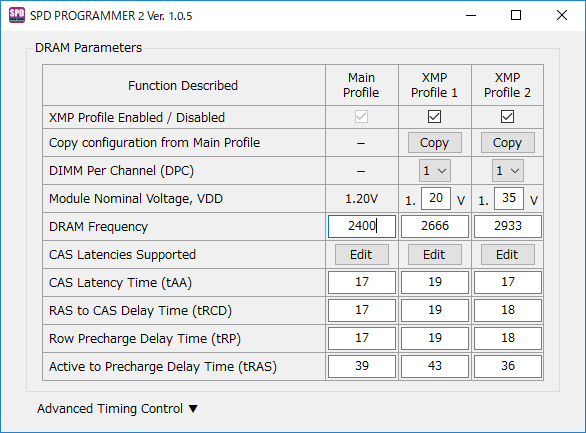Copy main configuration to XMP Profile 1

pos(435,143)
